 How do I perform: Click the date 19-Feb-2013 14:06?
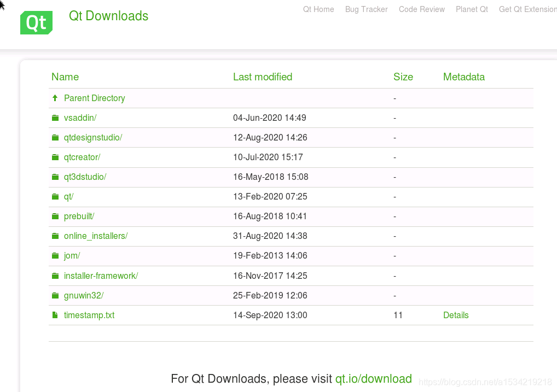270,256
